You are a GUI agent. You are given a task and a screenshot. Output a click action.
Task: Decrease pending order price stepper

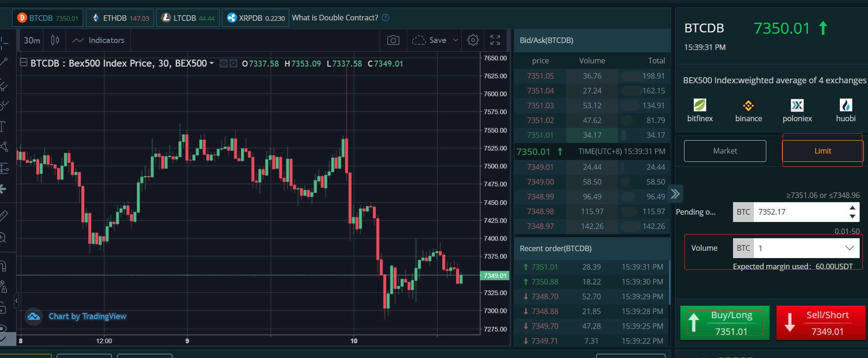(853, 216)
